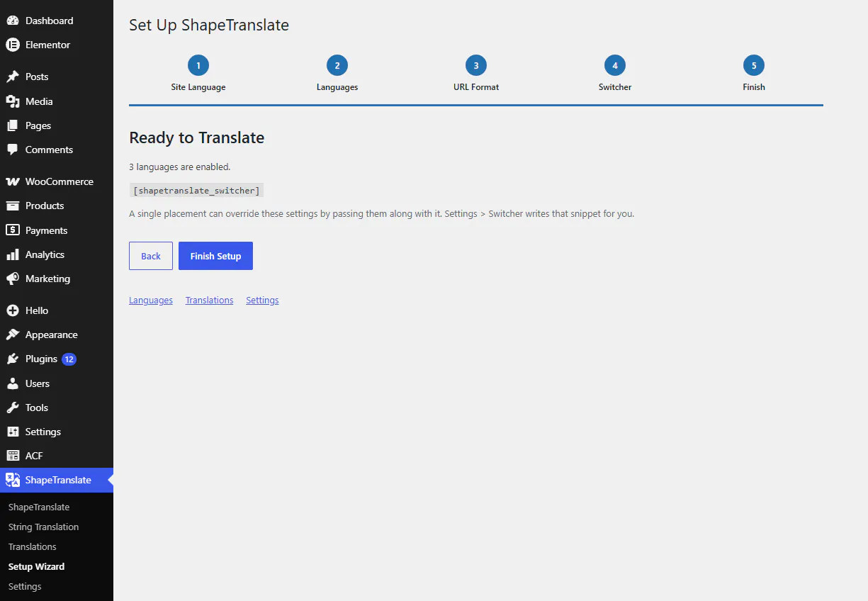Open the ShapeTranslate submenu entry

click(x=39, y=507)
